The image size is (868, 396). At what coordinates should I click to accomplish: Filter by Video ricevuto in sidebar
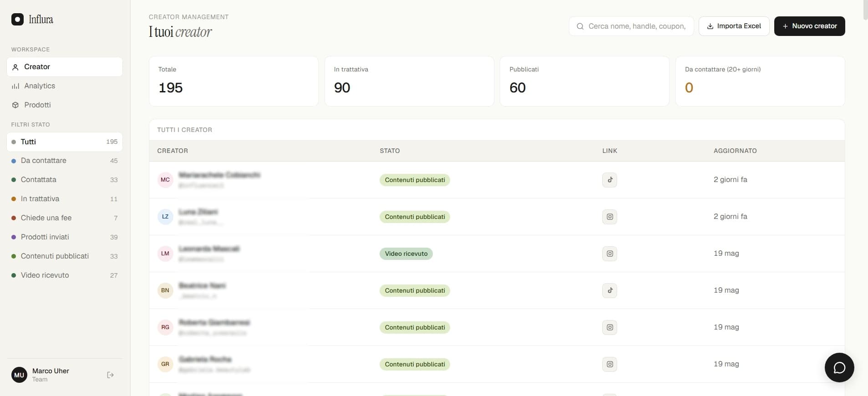65,275
